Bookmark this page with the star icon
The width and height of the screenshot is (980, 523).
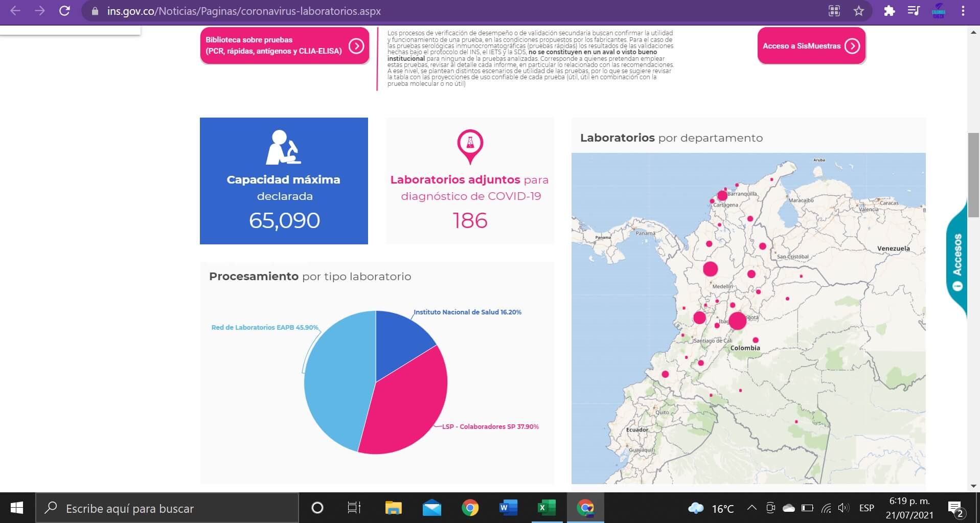pyautogui.click(x=859, y=11)
